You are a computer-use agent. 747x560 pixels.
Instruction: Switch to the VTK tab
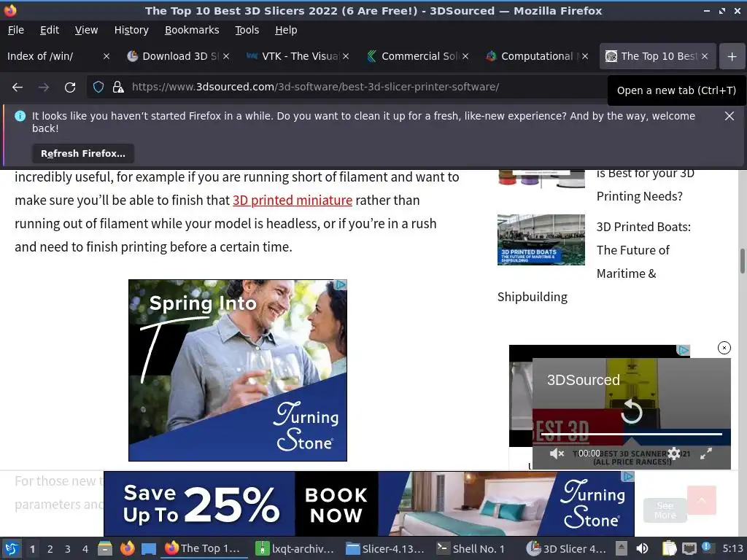point(293,56)
